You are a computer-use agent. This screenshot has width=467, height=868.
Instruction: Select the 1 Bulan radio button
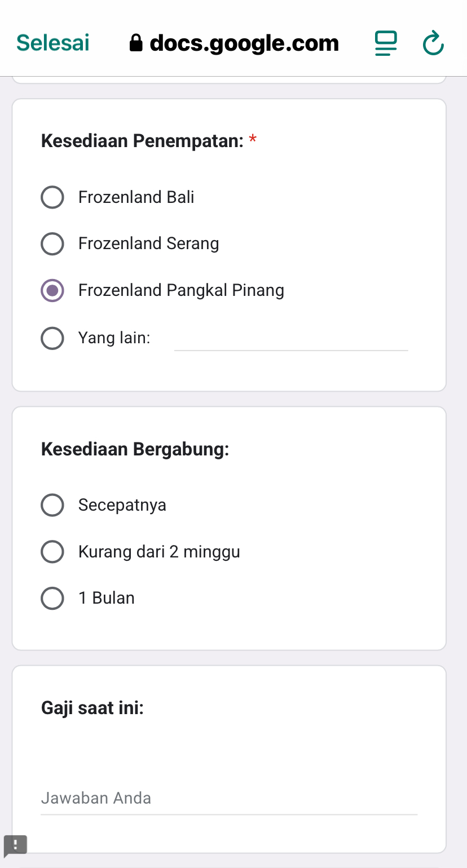tap(52, 599)
